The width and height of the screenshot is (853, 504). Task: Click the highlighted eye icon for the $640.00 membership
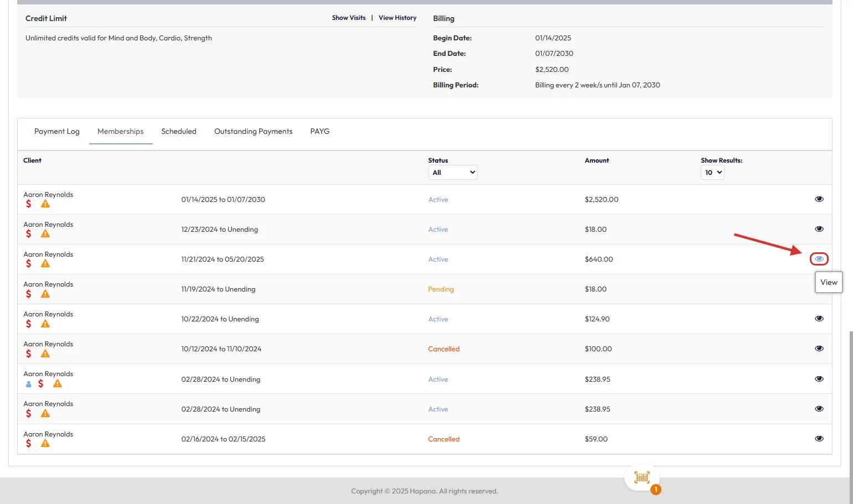click(819, 259)
